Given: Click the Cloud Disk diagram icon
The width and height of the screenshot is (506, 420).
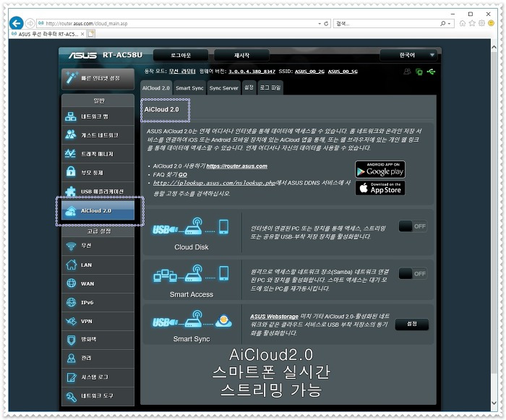Looking at the screenshot, I should tap(191, 226).
